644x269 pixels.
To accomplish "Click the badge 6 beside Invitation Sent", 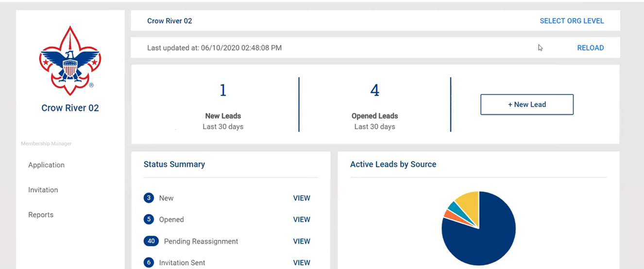I will 149,263.
